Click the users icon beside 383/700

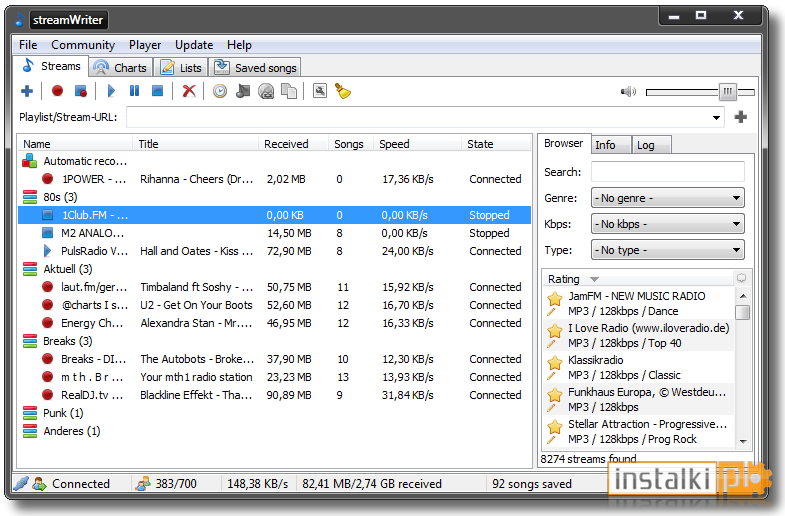click(x=143, y=483)
